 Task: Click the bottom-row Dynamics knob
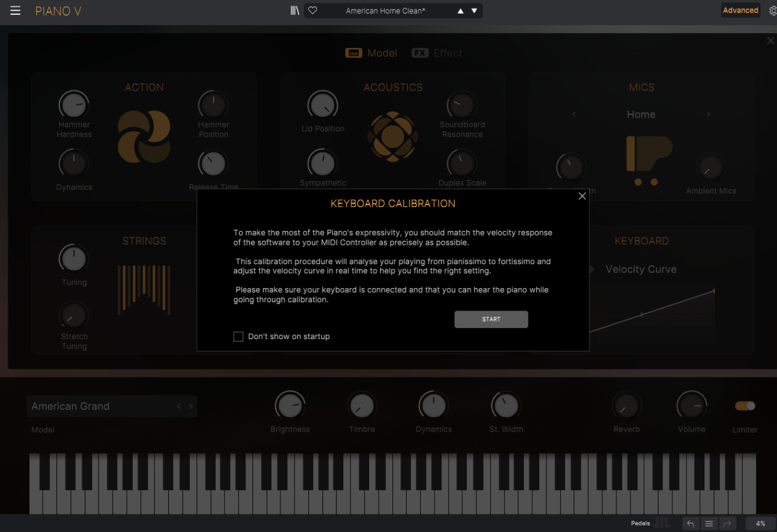(433, 406)
